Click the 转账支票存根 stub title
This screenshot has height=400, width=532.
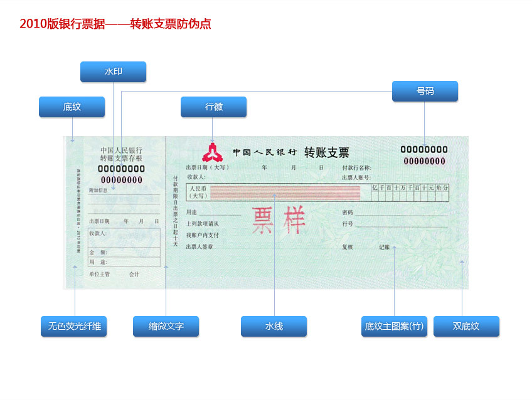121,158
